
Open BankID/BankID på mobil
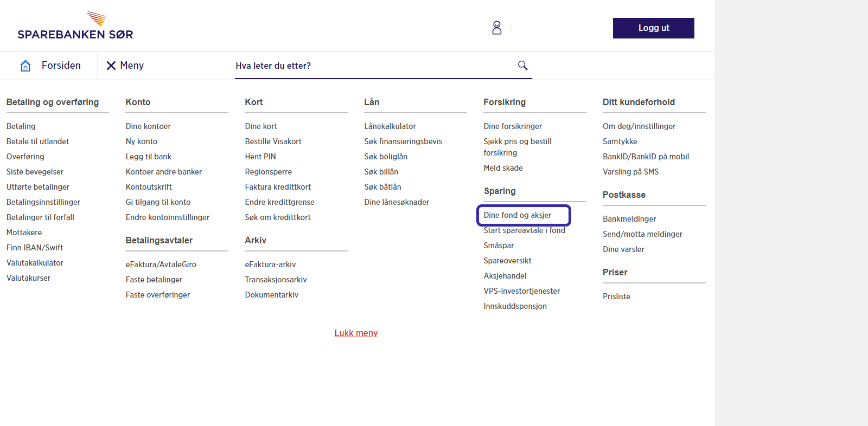tap(646, 157)
